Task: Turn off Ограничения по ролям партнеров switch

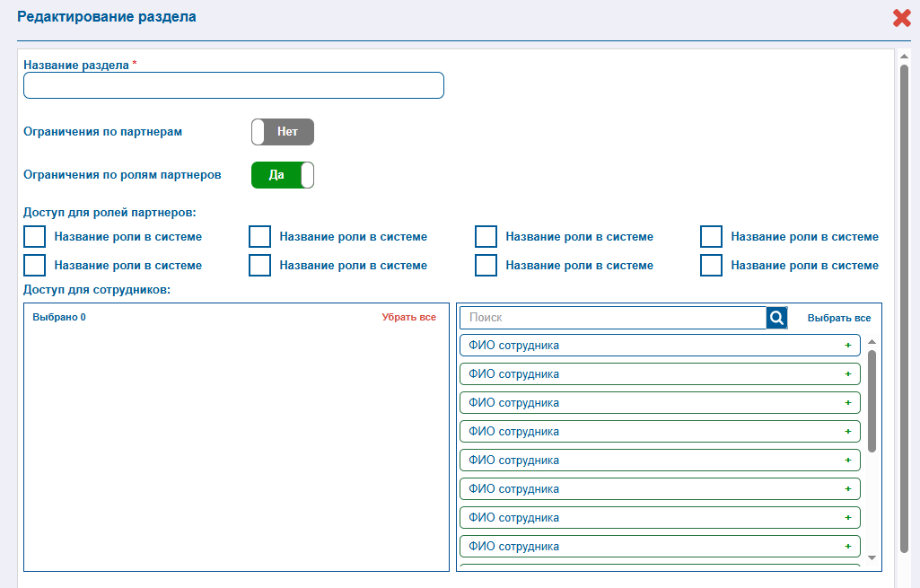Action: coord(283,175)
